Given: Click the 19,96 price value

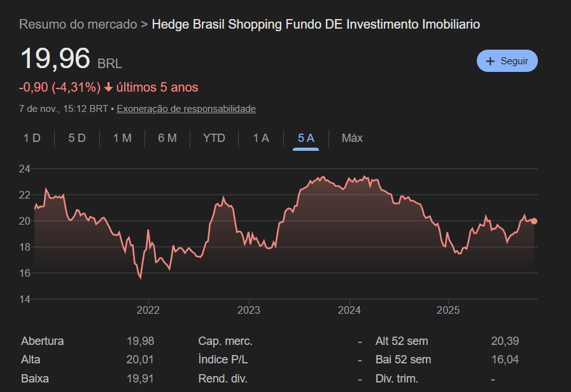Looking at the screenshot, I should 55,59.
